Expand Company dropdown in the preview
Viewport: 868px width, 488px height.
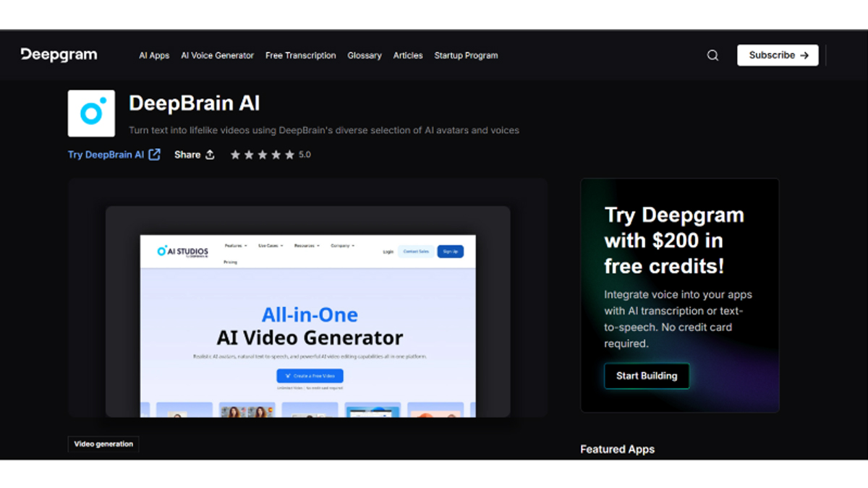(x=342, y=246)
